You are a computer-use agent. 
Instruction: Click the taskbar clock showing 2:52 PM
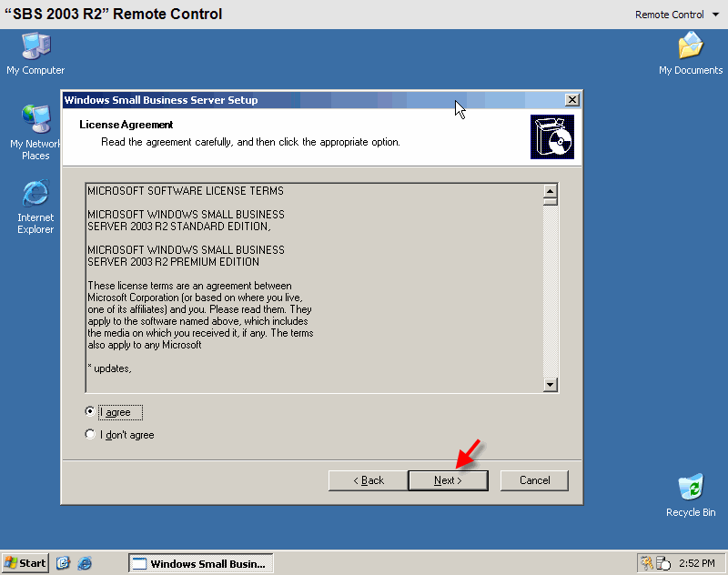coord(696,563)
